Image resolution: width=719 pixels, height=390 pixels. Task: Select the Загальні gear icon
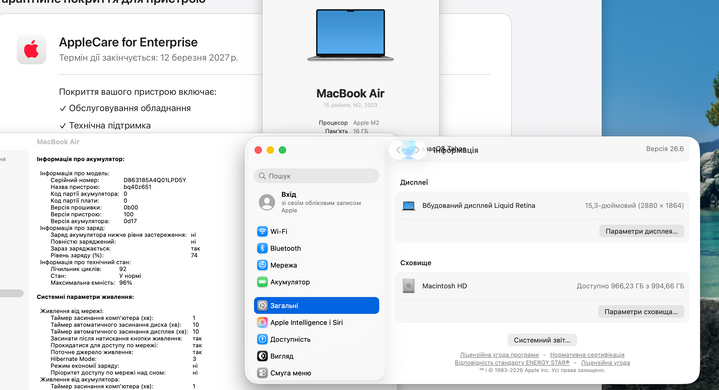[262, 306]
